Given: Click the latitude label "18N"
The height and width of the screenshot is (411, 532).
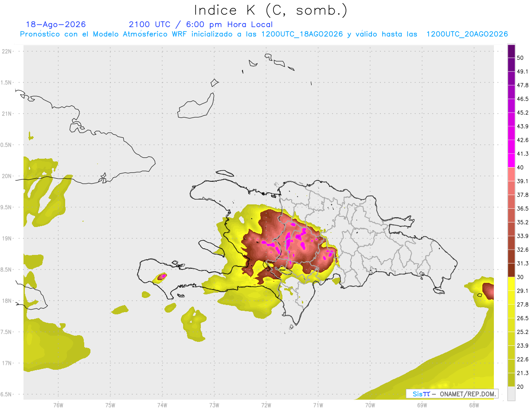Looking at the screenshot, I should pos(7,301).
